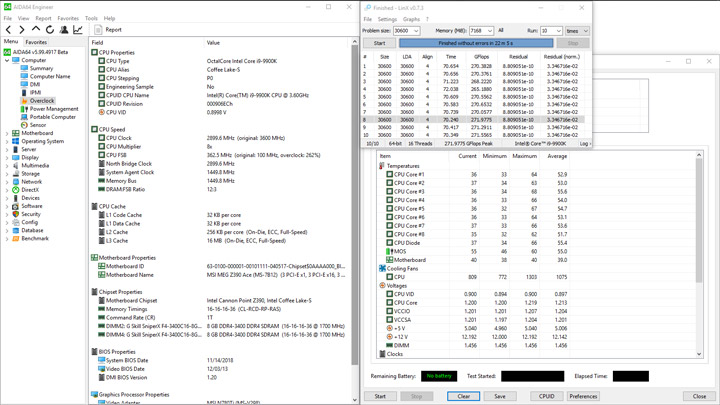The image size is (720, 405).
Task: Click the DirectX tree icon
Action: click(x=16, y=190)
